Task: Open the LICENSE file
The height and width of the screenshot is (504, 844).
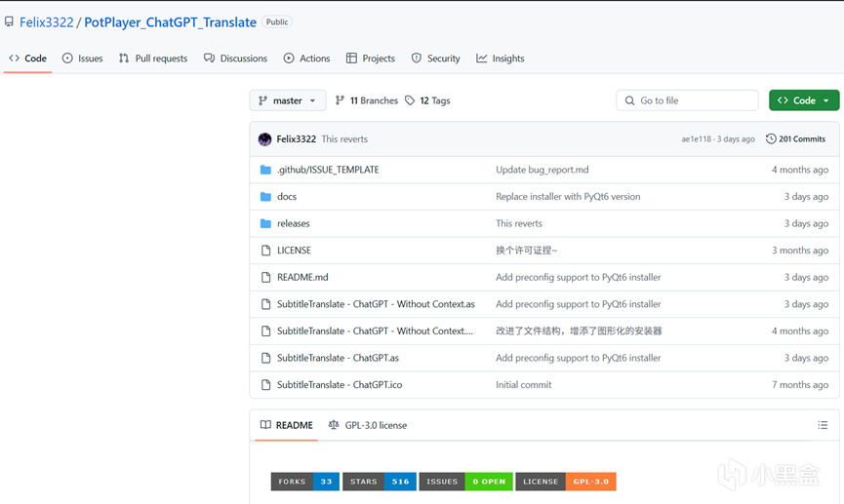Action: coord(294,251)
